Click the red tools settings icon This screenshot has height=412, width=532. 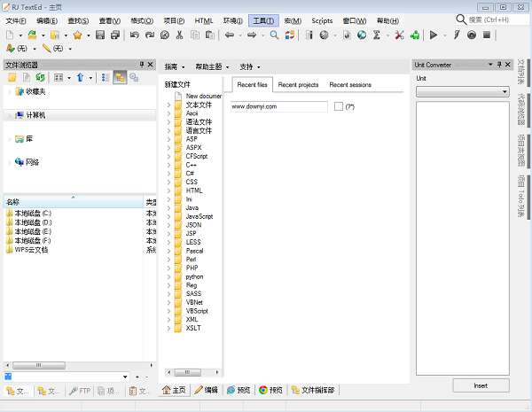click(399, 35)
